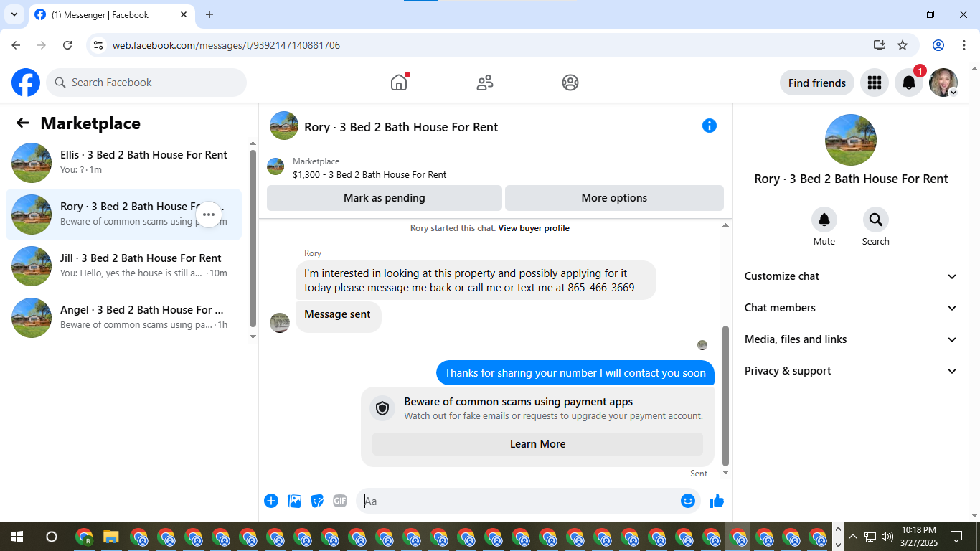Click the conversation list scrollbar
The width and height of the screenshot is (980, 551).
pyautogui.click(x=253, y=238)
